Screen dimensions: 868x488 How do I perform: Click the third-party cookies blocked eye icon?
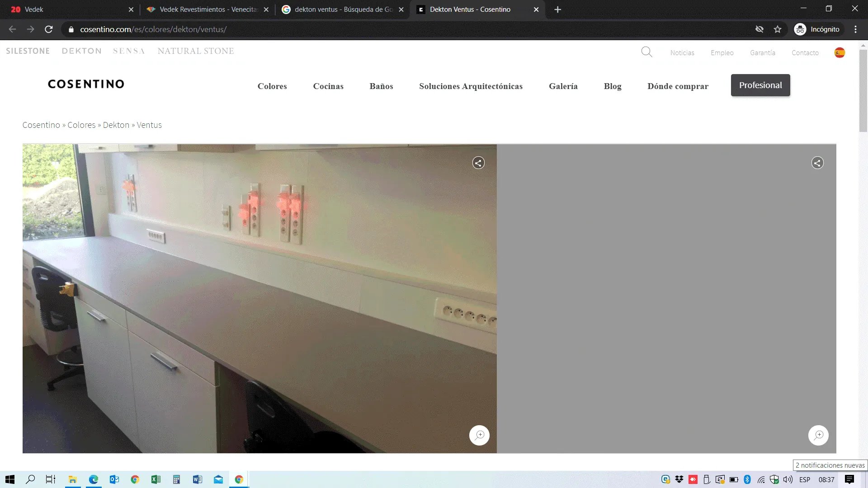pos(759,29)
